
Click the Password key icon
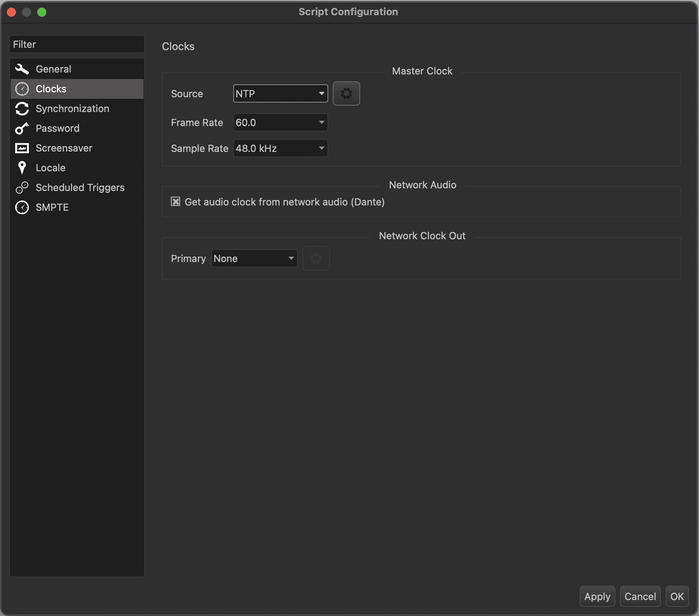tap(22, 128)
